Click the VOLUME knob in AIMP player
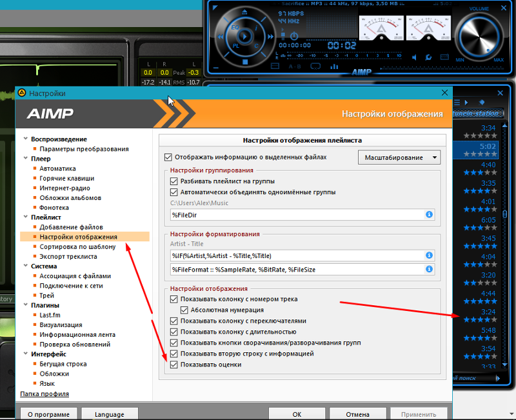Image resolution: width=516 pixels, height=420 pixels. (x=479, y=36)
